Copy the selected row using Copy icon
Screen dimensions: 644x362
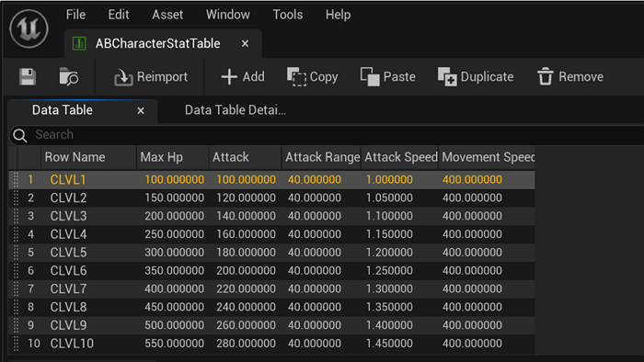point(296,76)
